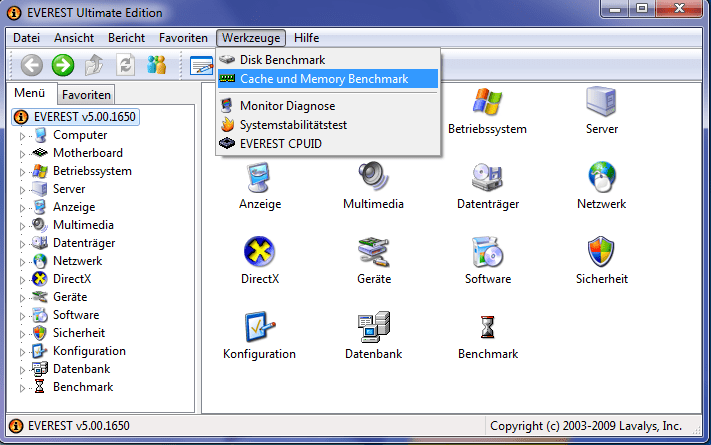This screenshot has width=711, height=445.
Task: Select Monitor Diagnose menu entry
Action: coord(328,106)
